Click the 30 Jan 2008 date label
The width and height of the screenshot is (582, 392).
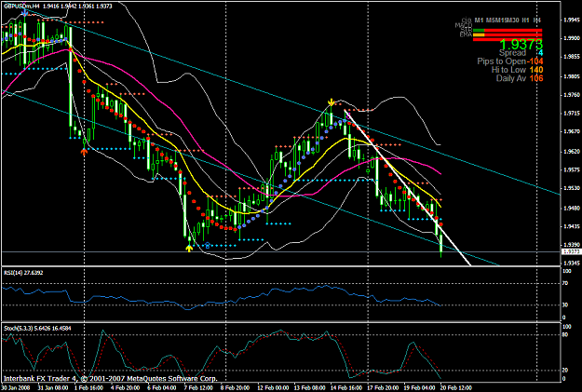click(x=15, y=388)
